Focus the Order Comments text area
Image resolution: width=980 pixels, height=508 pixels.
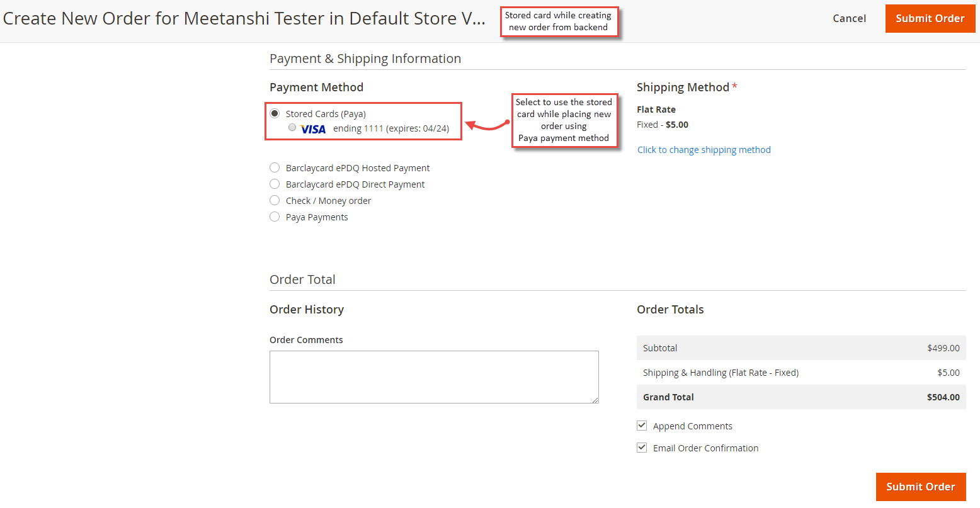click(x=434, y=377)
